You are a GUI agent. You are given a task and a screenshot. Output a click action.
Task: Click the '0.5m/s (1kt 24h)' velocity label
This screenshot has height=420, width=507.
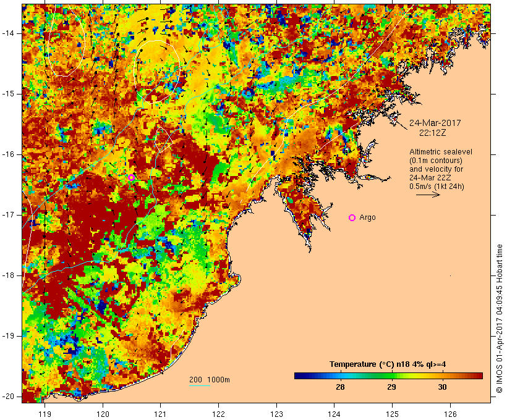click(437, 187)
